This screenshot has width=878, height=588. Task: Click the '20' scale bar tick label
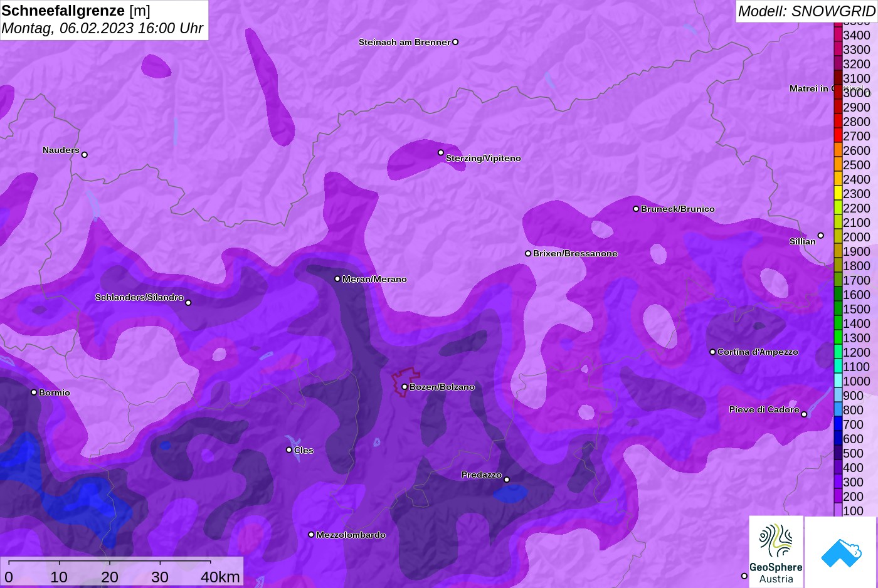110,577
